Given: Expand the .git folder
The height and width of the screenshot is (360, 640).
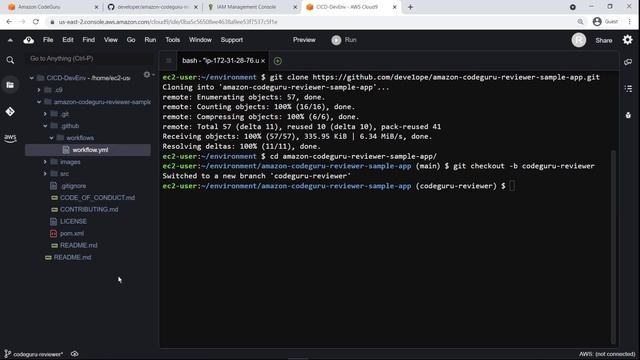Looking at the screenshot, I should tap(45, 114).
